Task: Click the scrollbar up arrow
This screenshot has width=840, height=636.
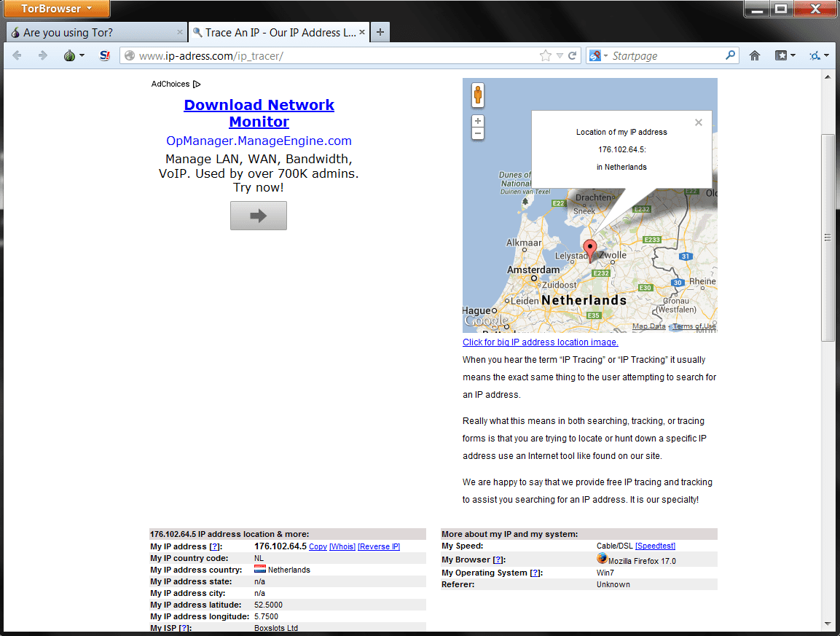Action: coord(828,76)
